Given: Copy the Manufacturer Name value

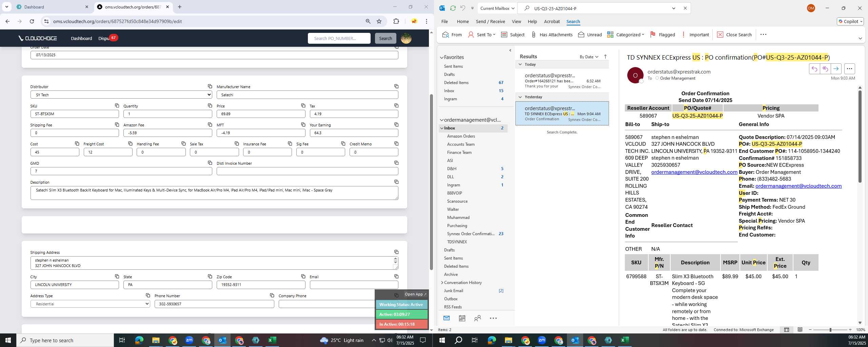Looking at the screenshot, I should (396, 86).
